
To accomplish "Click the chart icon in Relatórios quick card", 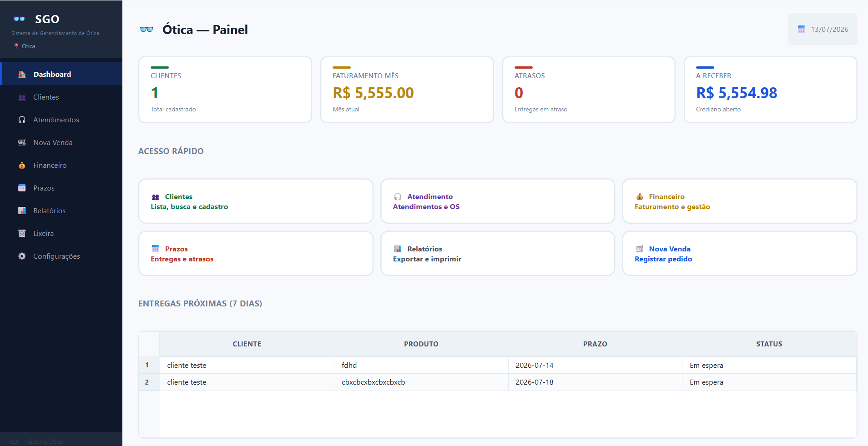I will click(x=398, y=249).
